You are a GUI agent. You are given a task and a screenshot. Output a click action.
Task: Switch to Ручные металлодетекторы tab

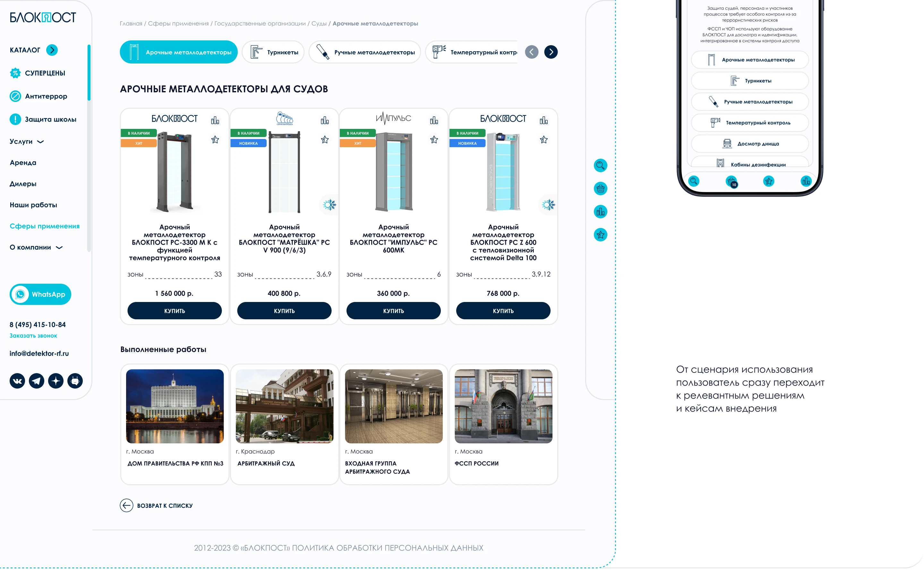click(x=365, y=52)
